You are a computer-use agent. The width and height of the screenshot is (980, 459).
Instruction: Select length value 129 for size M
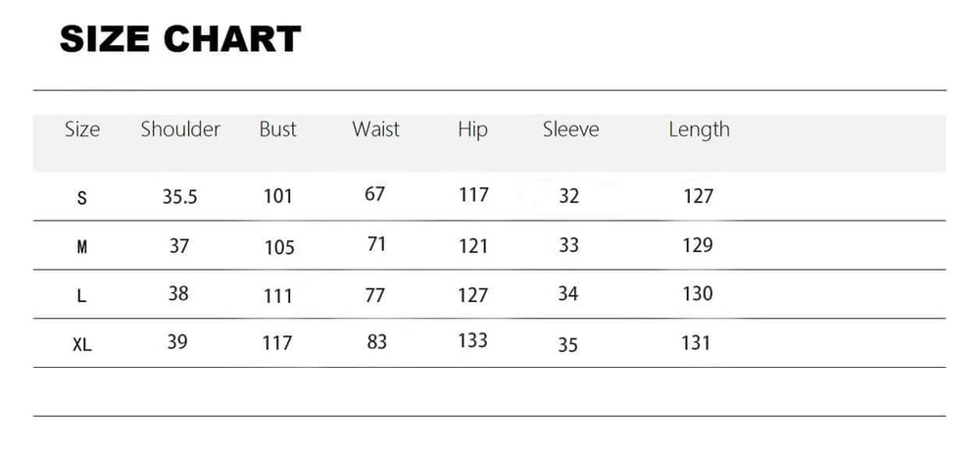coord(698,245)
